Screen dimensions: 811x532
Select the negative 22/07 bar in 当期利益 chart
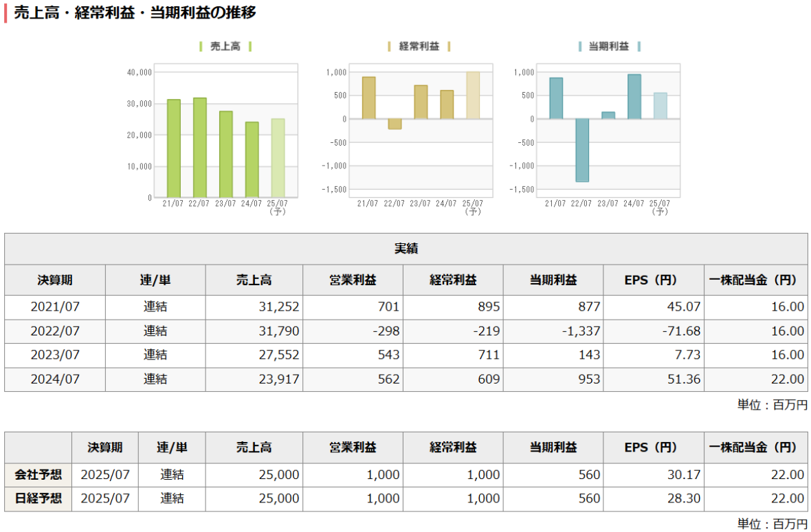(x=582, y=151)
